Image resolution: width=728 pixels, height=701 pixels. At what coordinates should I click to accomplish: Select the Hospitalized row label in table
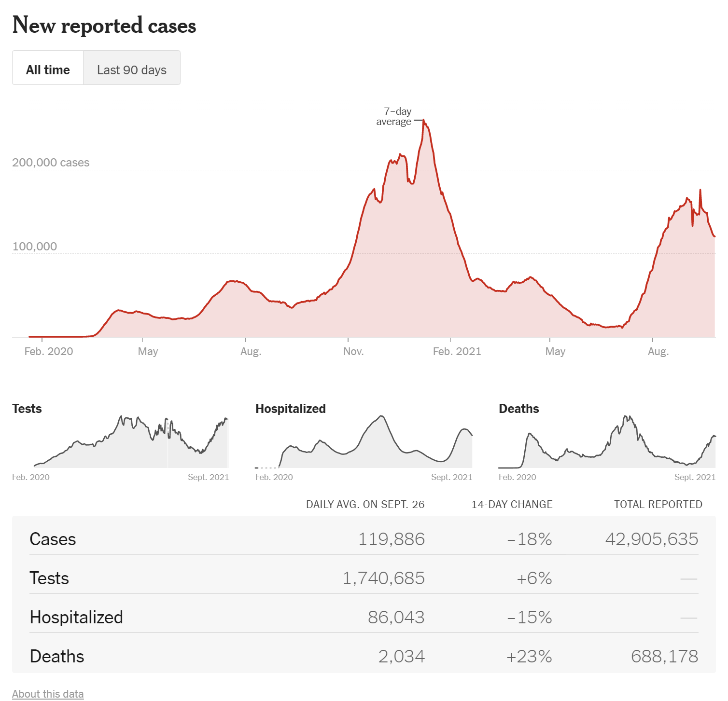pyautogui.click(x=76, y=617)
